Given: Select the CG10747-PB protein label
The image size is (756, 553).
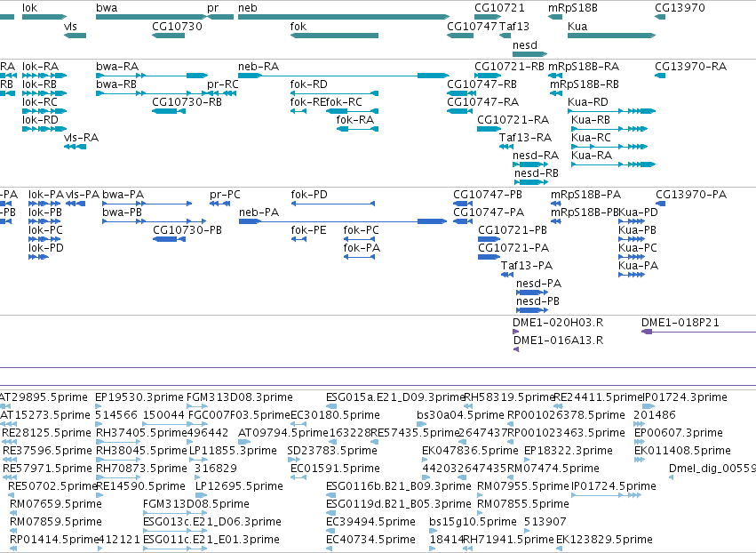Looking at the screenshot, I should 488,195.
